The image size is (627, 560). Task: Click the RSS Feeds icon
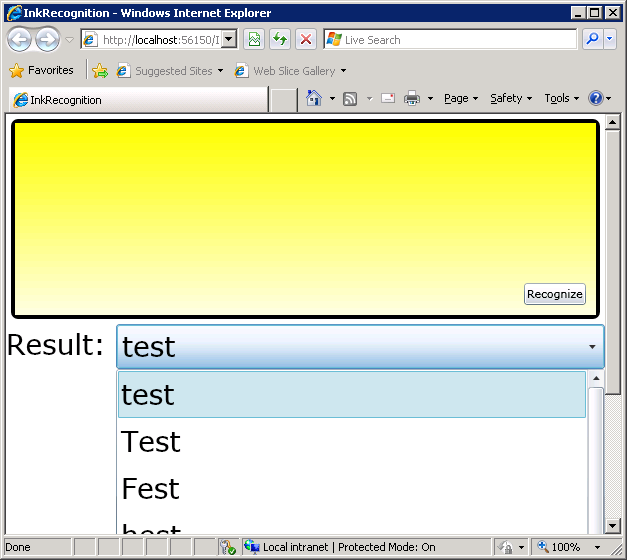point(350,99)
